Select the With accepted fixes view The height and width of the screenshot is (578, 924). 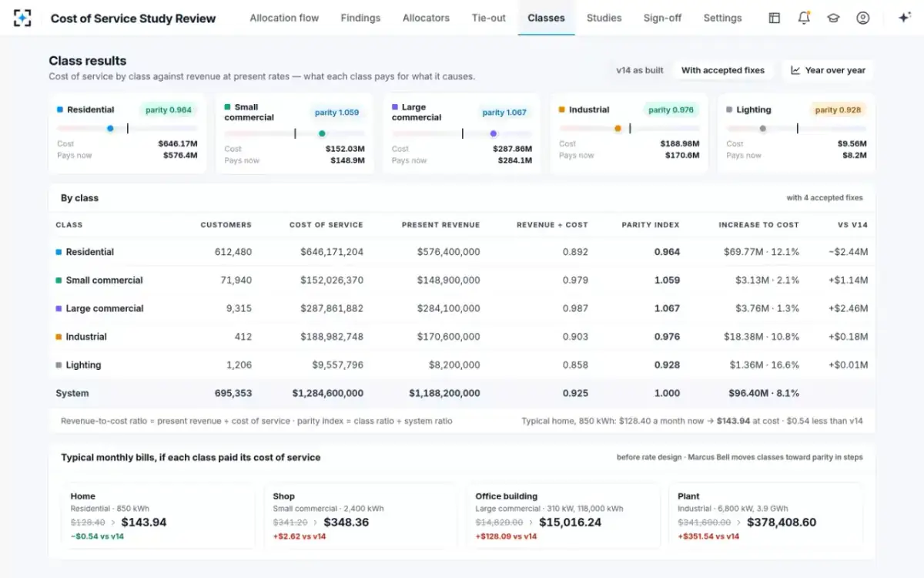point(723,70)
